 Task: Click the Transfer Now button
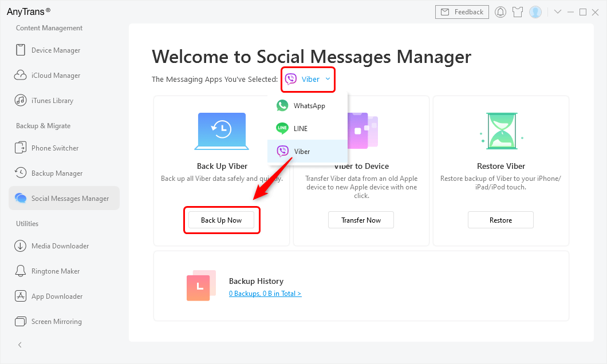coord(361,220)
